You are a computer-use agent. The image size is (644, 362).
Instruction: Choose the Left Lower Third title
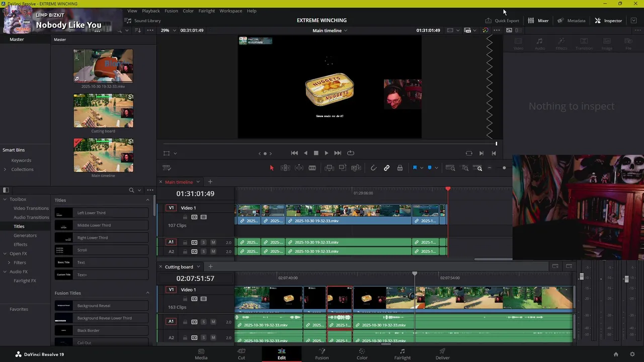[x=102, y=213]
